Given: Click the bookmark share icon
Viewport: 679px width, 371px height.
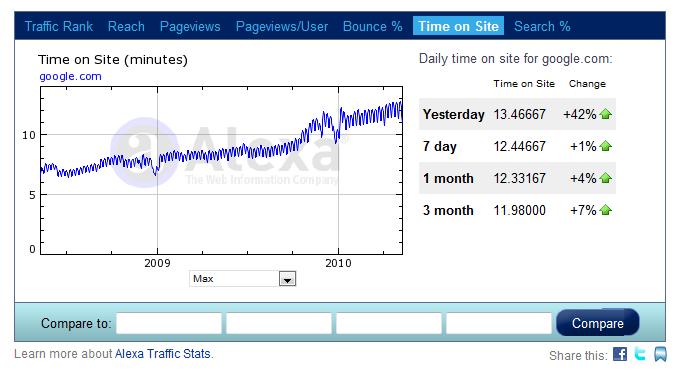Looking at the screenshot, I should tap(660, 354).
